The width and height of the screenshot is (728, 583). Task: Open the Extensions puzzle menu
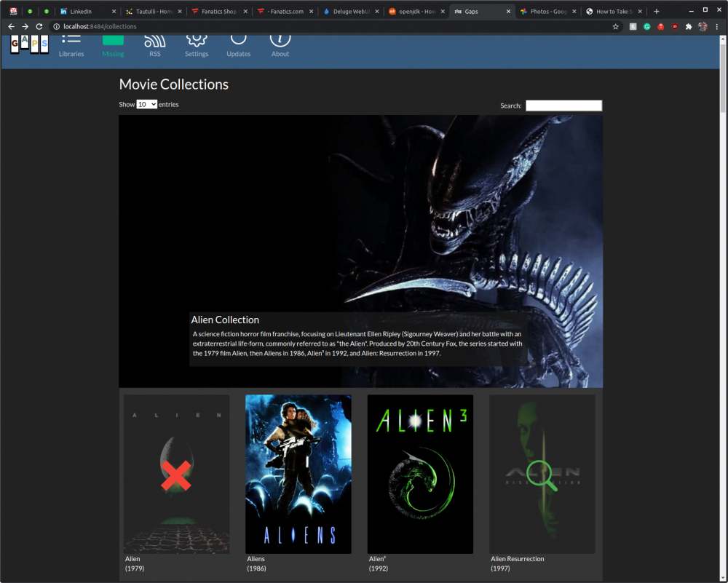[689, 26]
